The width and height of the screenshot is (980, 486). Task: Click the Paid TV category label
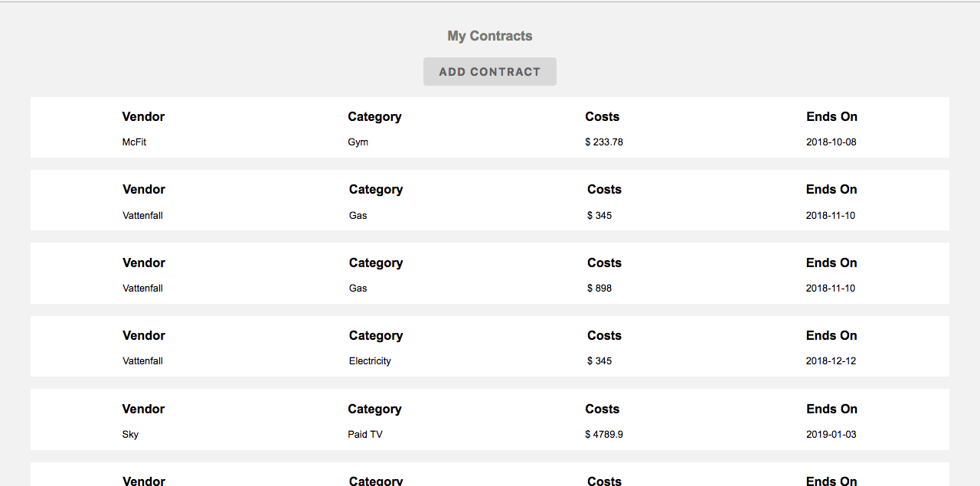click(x=365, y=434)
